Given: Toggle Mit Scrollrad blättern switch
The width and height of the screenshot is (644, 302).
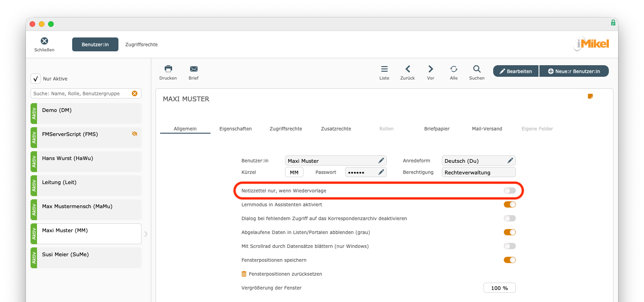Looking at the screenshot, I should [x=510, y=246].
